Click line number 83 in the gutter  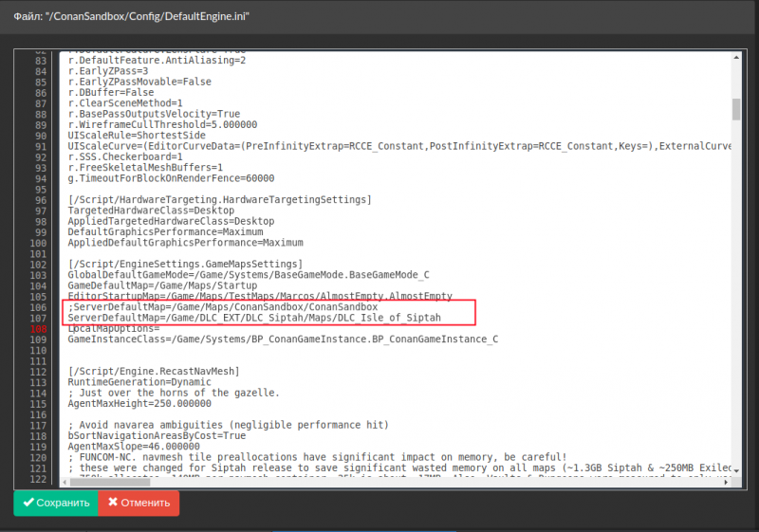(x=41, y=61)
